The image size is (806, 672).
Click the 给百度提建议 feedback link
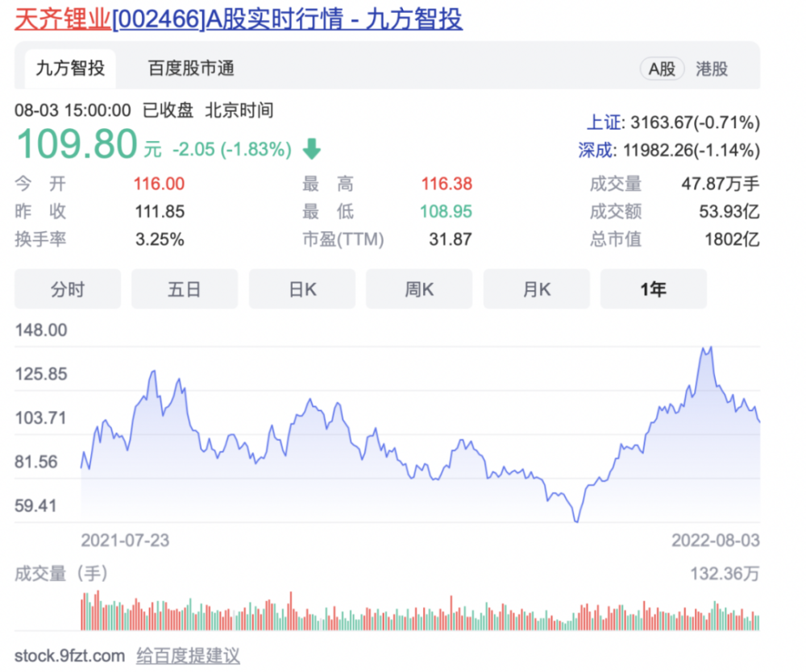coord(188,656)
